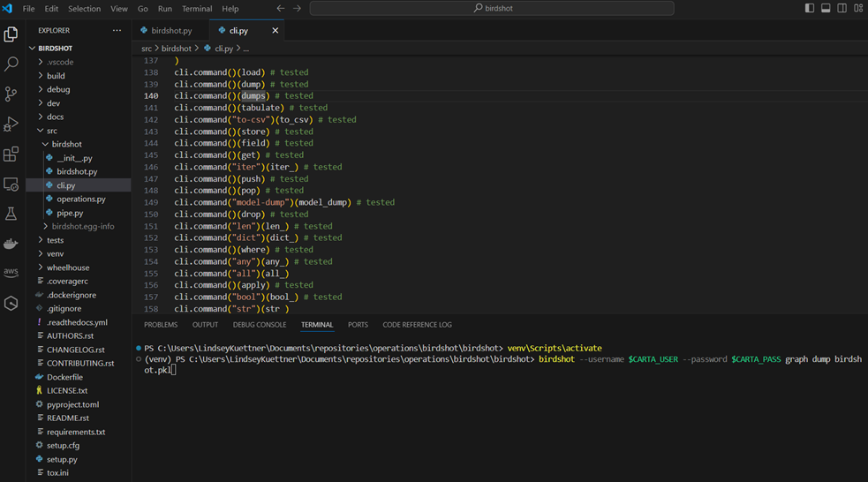Go forward with the right arrow
This screenshot has height=482, width=868.
298,8
